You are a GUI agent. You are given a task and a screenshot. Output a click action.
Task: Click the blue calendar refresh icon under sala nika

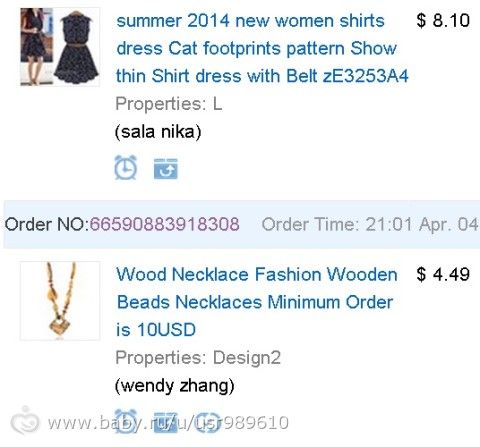point(166,169)
